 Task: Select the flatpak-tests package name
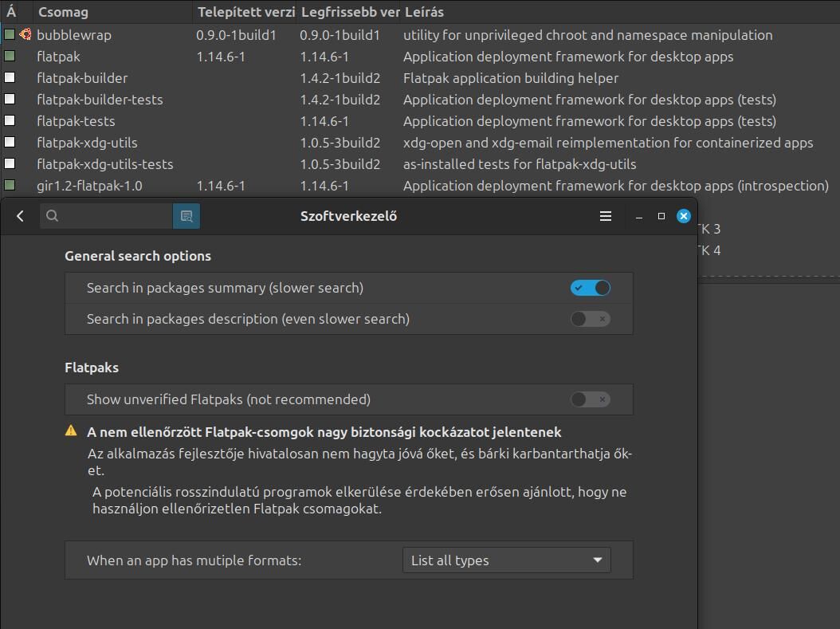(x=76, y=121)
